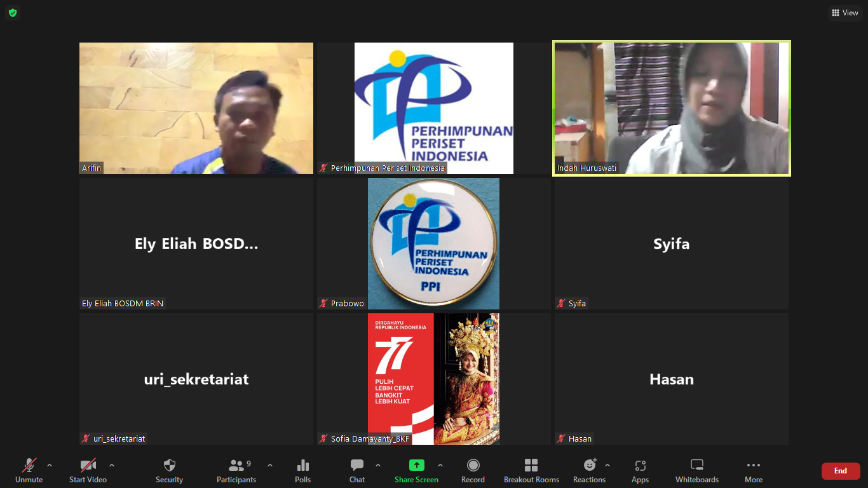Open the Polls window
This screenshot has height=488, width=868.
(303, 471)
